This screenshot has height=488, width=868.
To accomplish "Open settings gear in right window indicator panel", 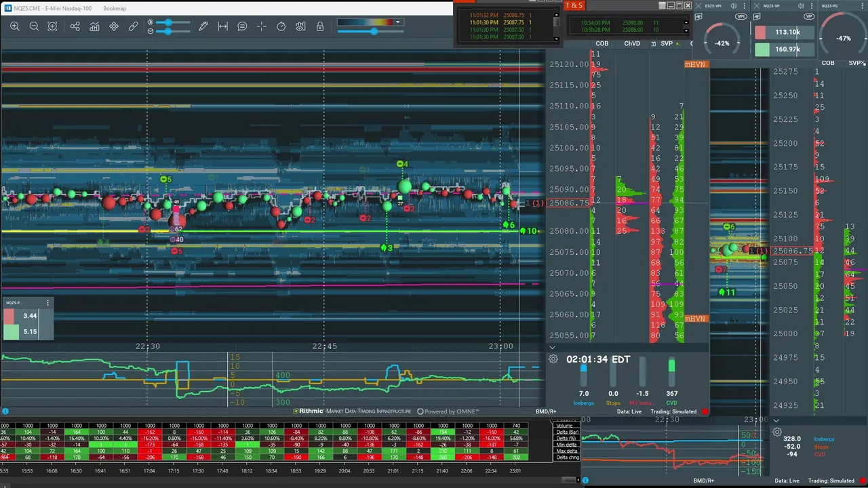I will pos(777,432).
